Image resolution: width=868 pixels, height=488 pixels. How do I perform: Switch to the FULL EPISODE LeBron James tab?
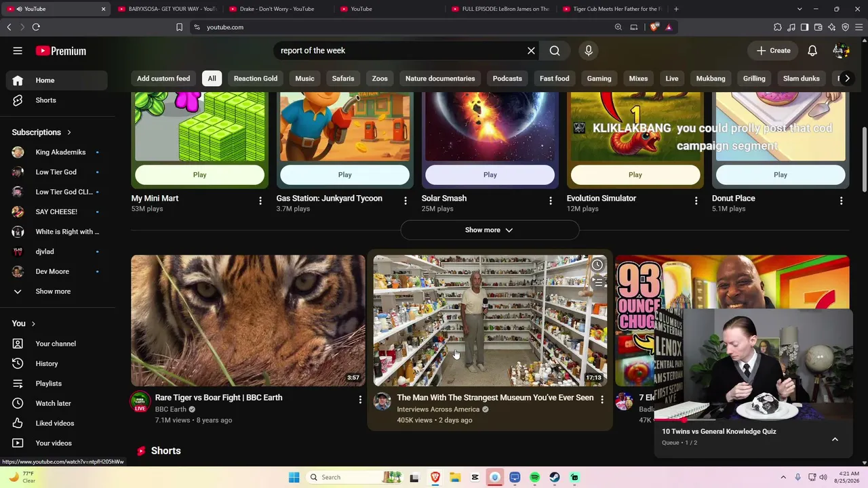(500, 9)
